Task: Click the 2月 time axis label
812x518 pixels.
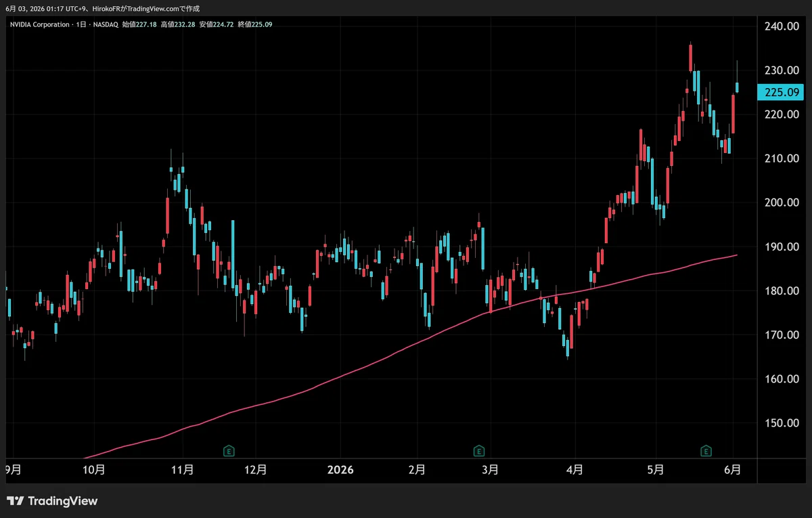Action: (418, 469)
